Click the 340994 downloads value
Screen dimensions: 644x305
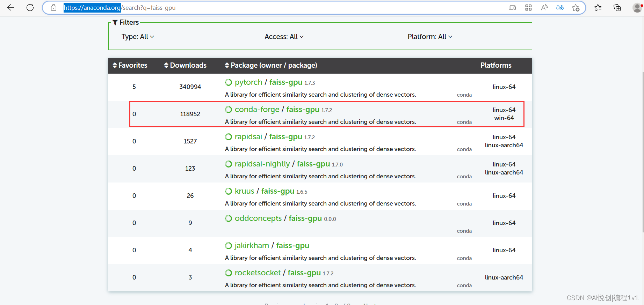click(x=190, y=87)
